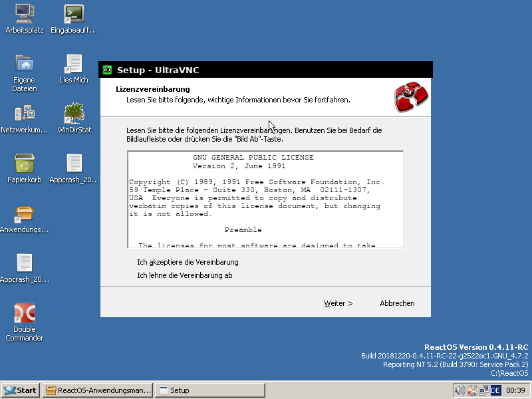Click the 'GNU GENERAL PUBLIC LICENSE' heading line
The height and width of the screenshot is (399, 532).
coord(253,158)
